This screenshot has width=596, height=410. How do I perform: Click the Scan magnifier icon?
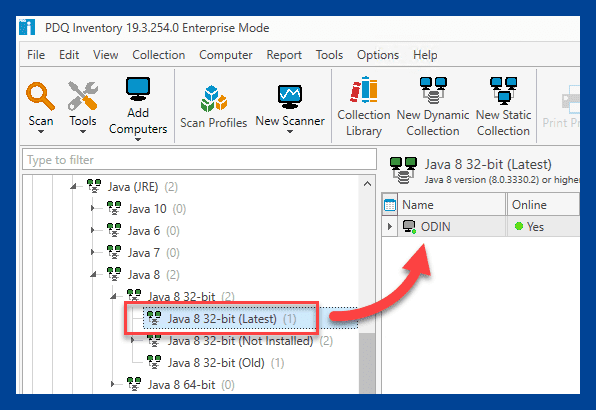40,97
